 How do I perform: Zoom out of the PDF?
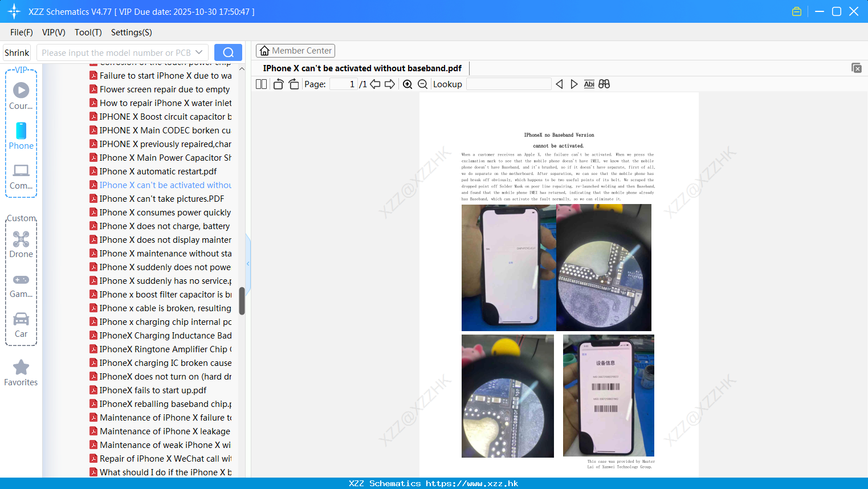[x=423, y=84]
